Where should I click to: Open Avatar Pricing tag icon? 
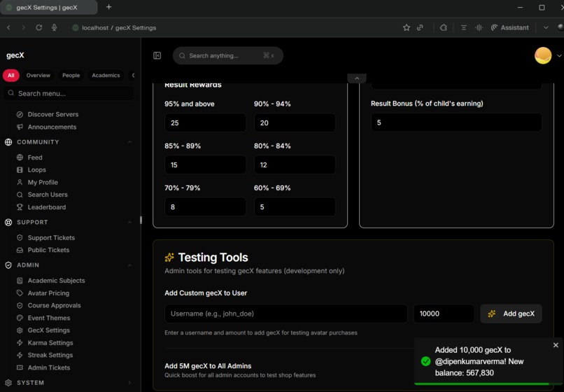pyautogui.click(x=20, y=293)
